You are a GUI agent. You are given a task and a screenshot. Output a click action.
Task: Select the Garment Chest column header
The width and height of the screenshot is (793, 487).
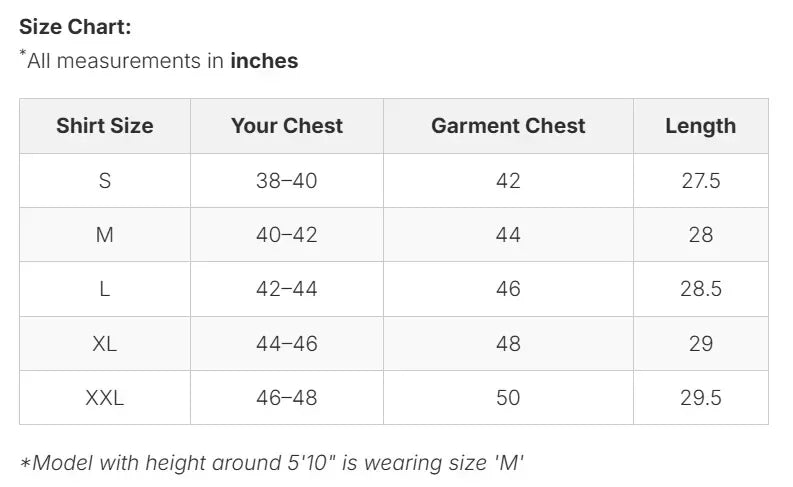tap(508, 126)
